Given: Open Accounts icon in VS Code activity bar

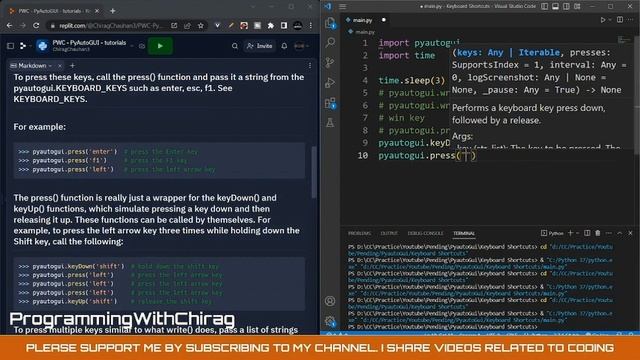Looking at the screenshot, I should point(330,301).
